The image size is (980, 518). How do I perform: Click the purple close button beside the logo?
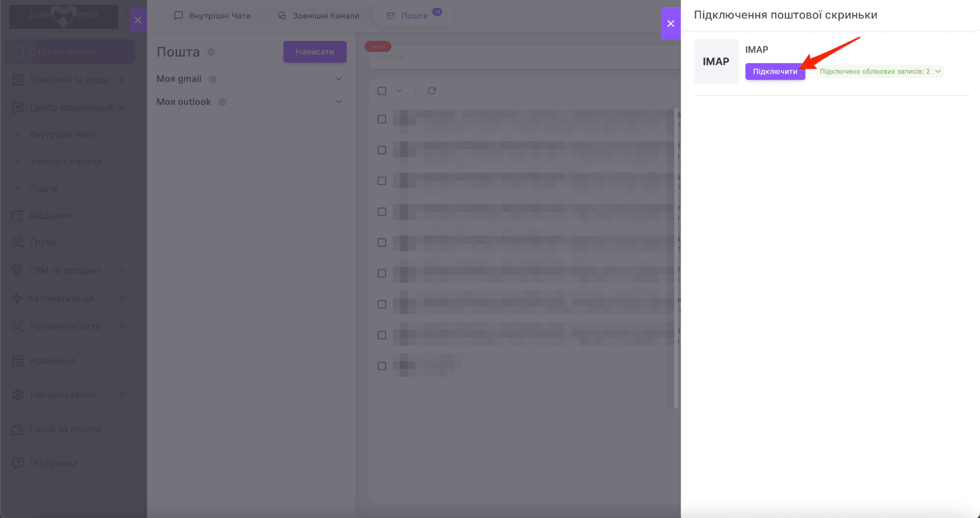(x=138, y=20)
